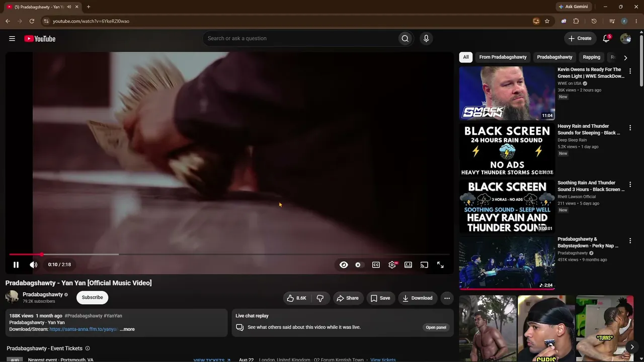The width and height of the screenshot is (644, 362).
Task: Toggle closed captions on the video
Action: 376,265
